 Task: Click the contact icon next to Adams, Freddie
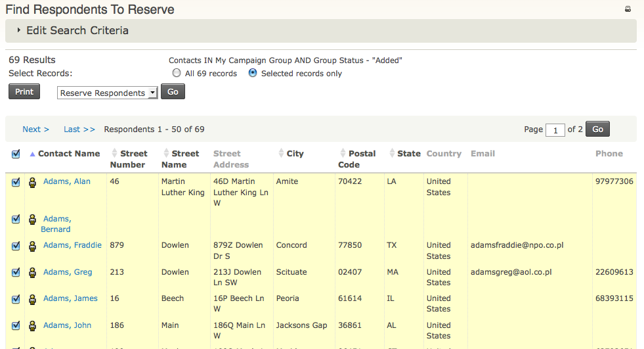pyautogui.click(x=32, y=246)
